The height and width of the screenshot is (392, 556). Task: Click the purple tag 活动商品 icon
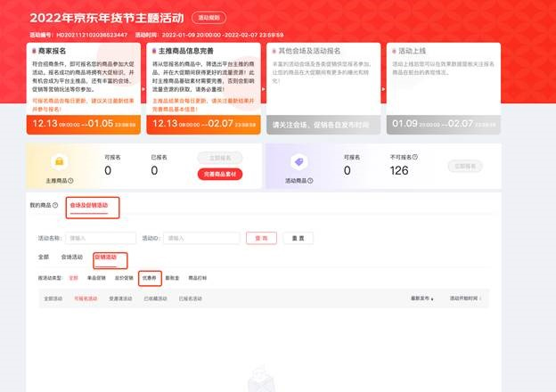[x=298, y=162]
